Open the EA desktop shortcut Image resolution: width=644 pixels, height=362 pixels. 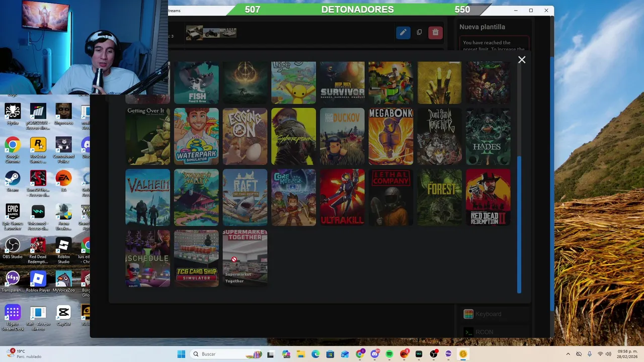tap(63, 182)
